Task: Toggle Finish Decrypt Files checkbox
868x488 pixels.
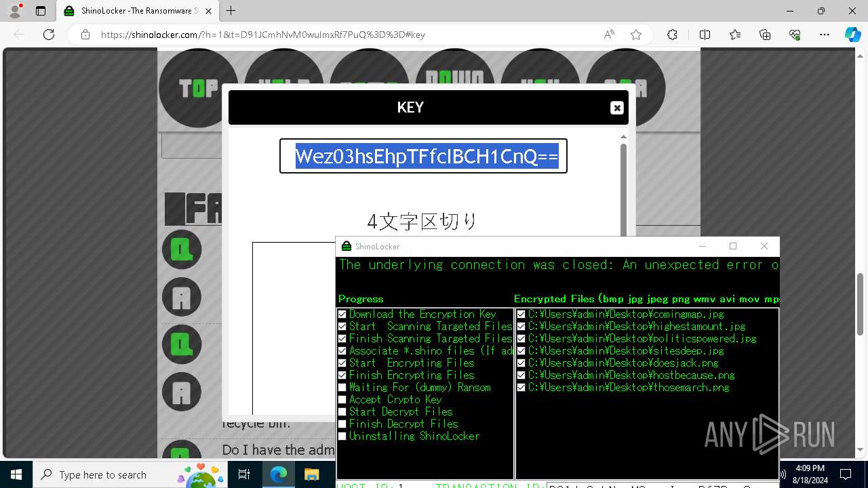Action: pyautogui.click(x=342, y=424)
